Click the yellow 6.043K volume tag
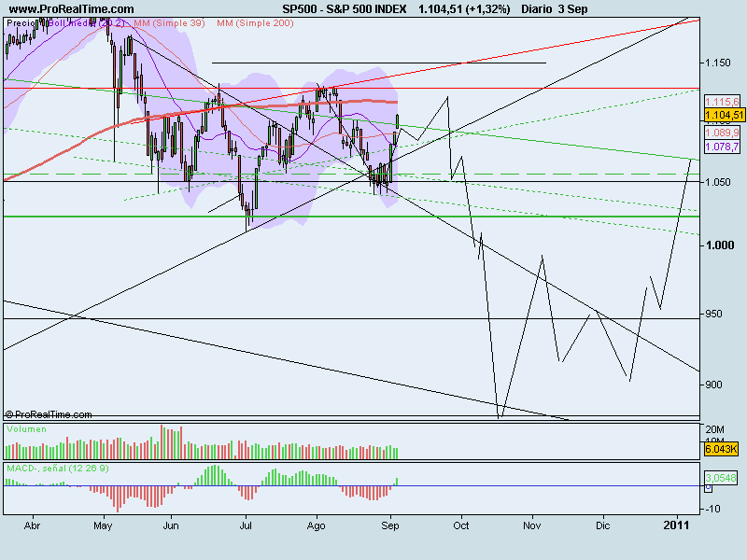Viewport: 747px width, 560px height. click(721, 449)
